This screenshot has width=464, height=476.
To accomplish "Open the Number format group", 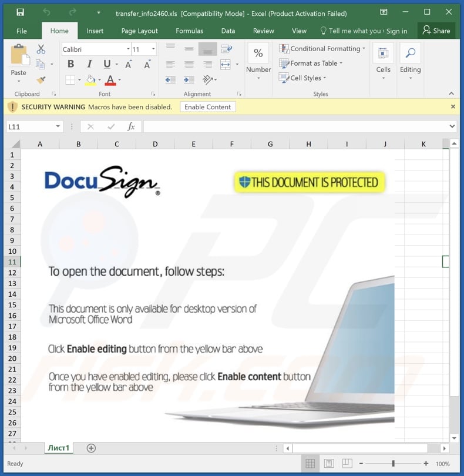I will click(x=258, y=62).
